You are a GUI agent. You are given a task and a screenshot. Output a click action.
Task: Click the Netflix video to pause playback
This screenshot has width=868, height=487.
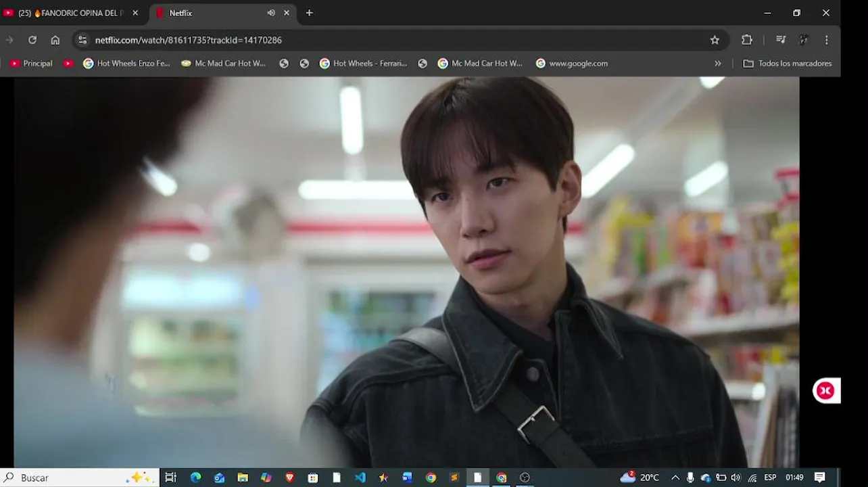[x=406, y=271]
